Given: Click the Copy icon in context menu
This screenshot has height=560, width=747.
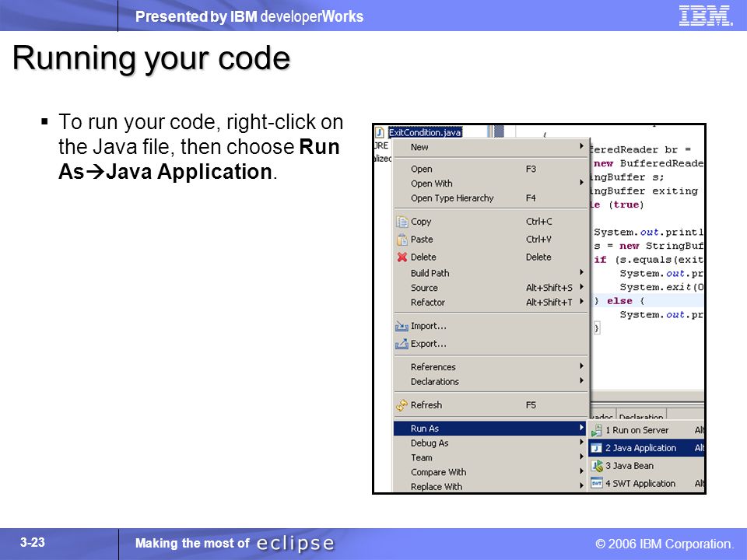Looking at the screenshot, I should point(402,222).
